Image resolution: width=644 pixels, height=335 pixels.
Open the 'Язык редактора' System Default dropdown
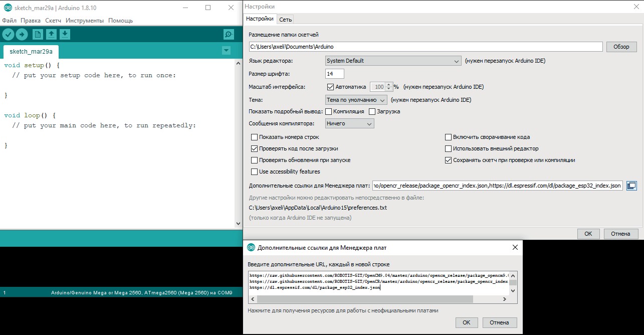point(393,61)
